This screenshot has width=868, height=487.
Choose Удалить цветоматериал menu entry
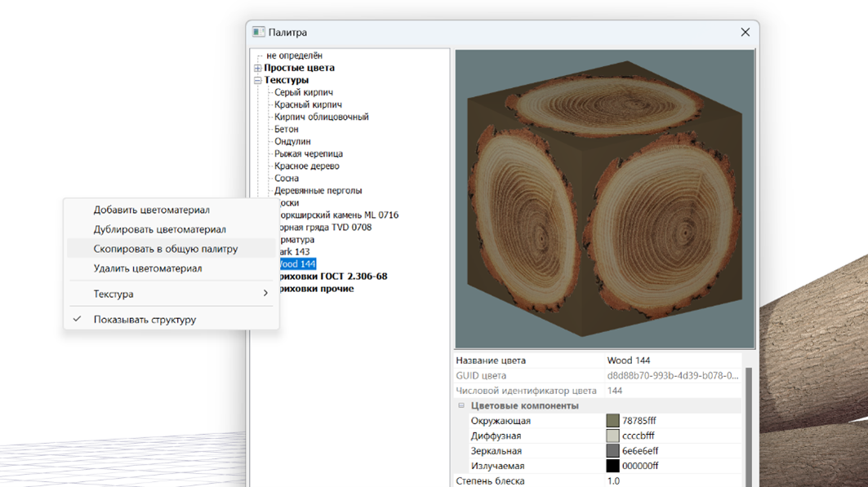click(x=147, y=268)
